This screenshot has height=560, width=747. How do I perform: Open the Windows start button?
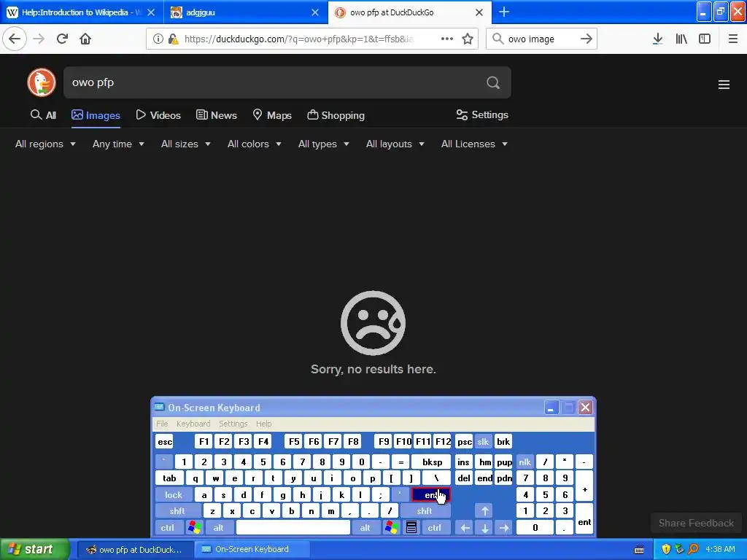(x=34, y=549)
